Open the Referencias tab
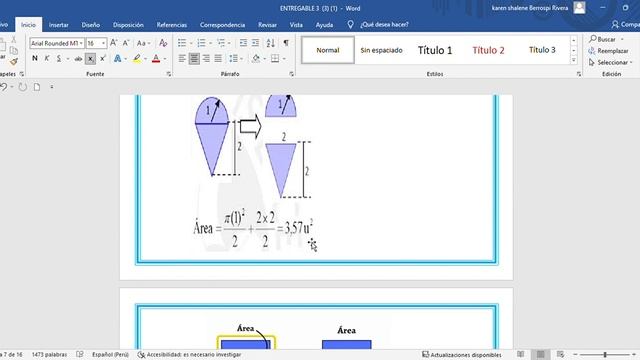 [172, 24]
